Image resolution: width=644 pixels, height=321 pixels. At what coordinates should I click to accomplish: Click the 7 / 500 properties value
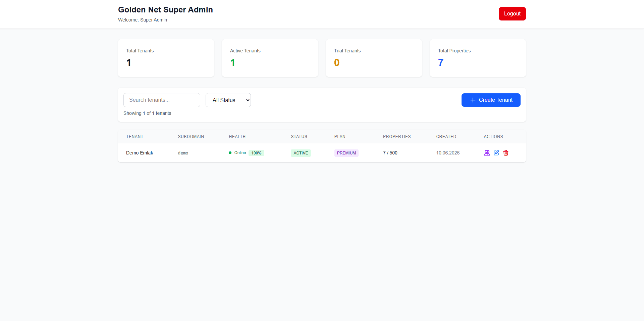coord(390,153)
